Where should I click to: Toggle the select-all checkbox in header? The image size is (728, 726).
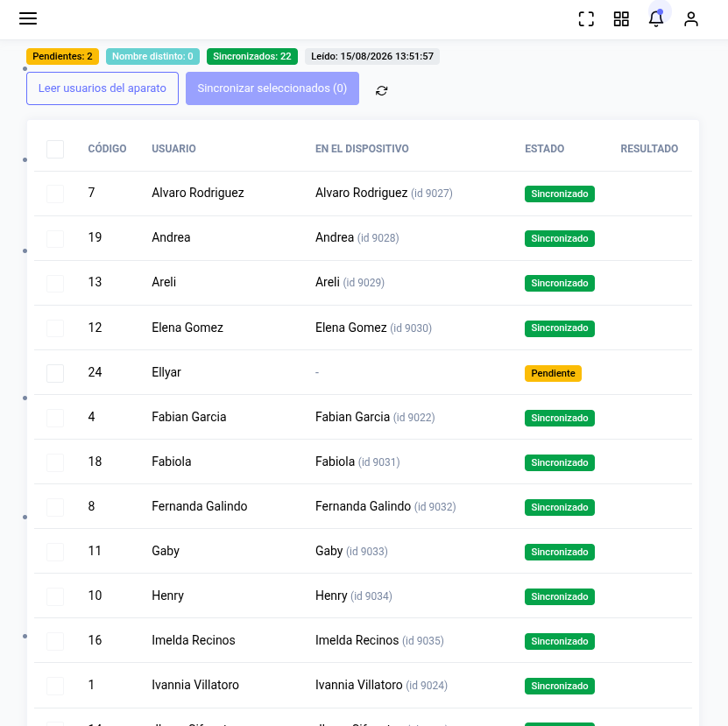55,149
